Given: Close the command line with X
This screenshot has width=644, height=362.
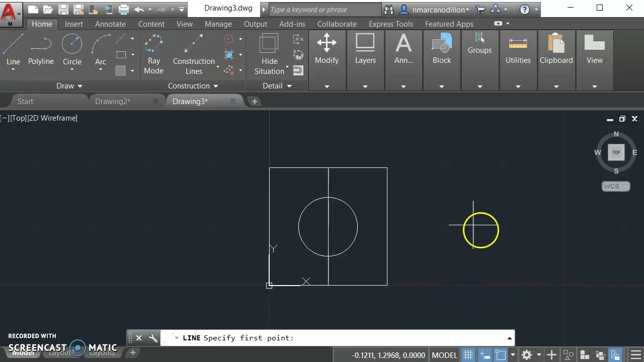Looking at the screenshot, I should [x=139, y=338].
